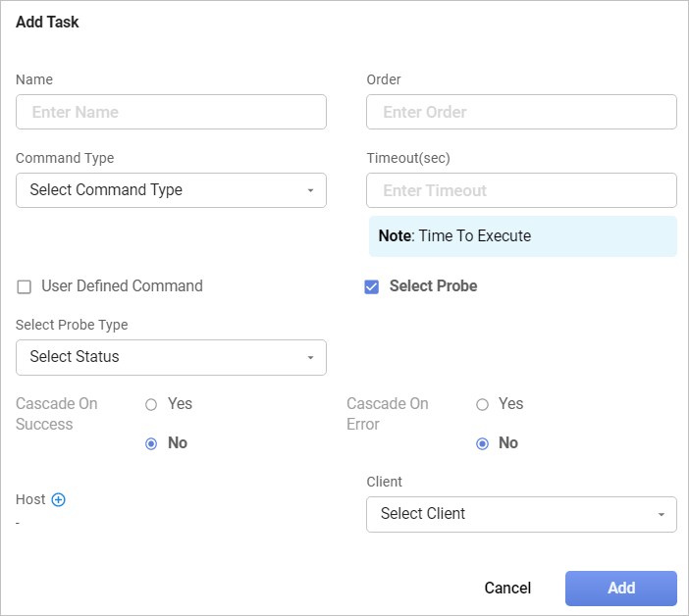Click the Time To Execute note box
This screenshot has height=616, width=689.
pyautogui.click(x=522, y=236)
